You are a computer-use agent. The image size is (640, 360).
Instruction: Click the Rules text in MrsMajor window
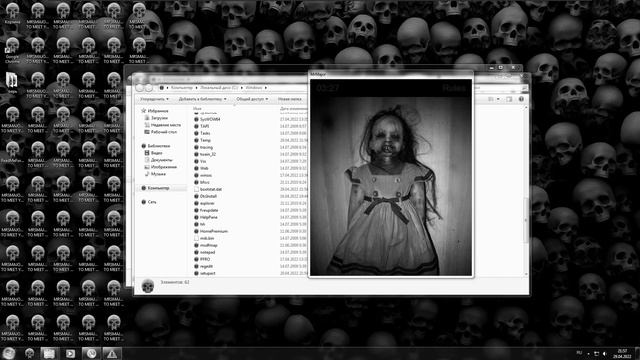tap(454, 88)
